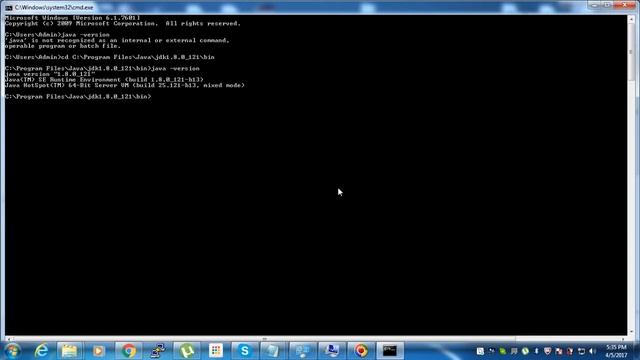Click the last prompt line ending in bin>
This screenshot has width=640, height=360.
click(78, 97)
